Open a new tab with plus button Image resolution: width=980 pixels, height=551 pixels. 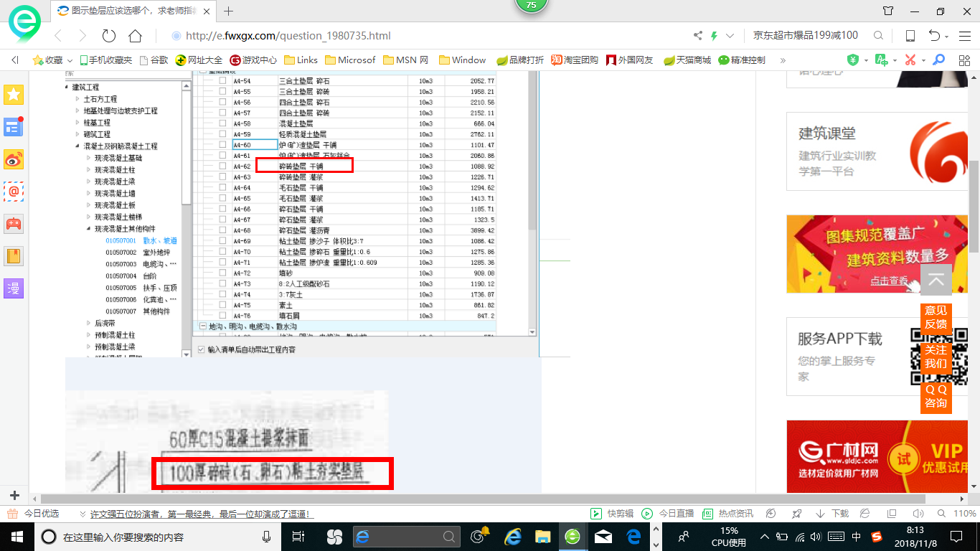[229, 11]
